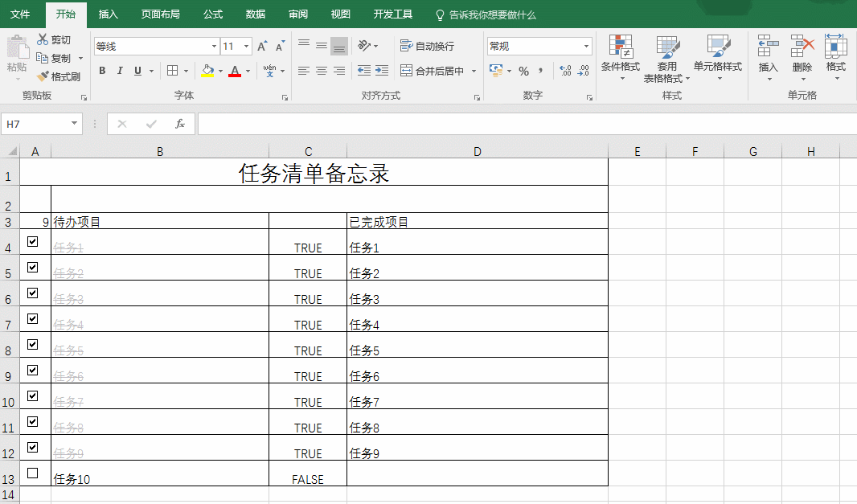Click the 自动换行 wrap text button

click(x=427, y=46)
